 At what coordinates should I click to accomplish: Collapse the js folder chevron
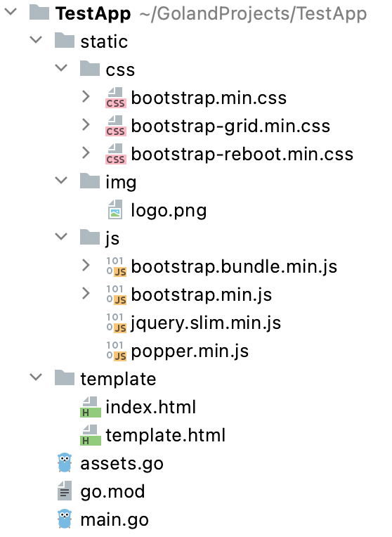[61, 237]
